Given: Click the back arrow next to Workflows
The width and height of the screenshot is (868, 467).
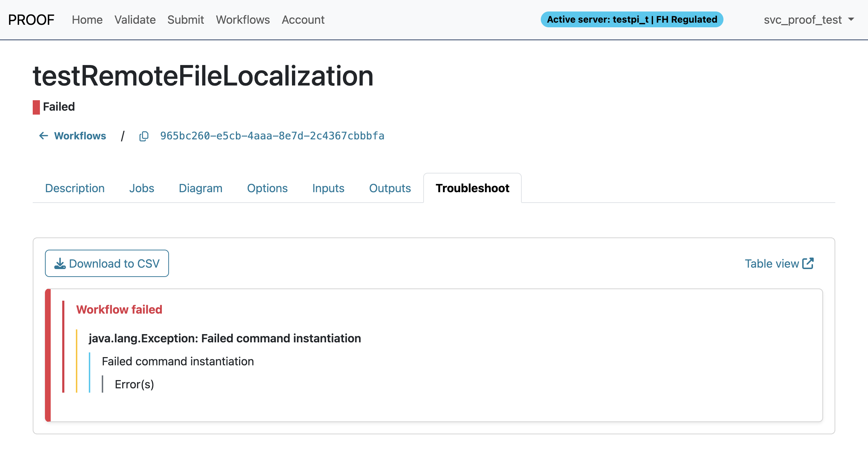Looking at the screenshot, I should (43, 136).
